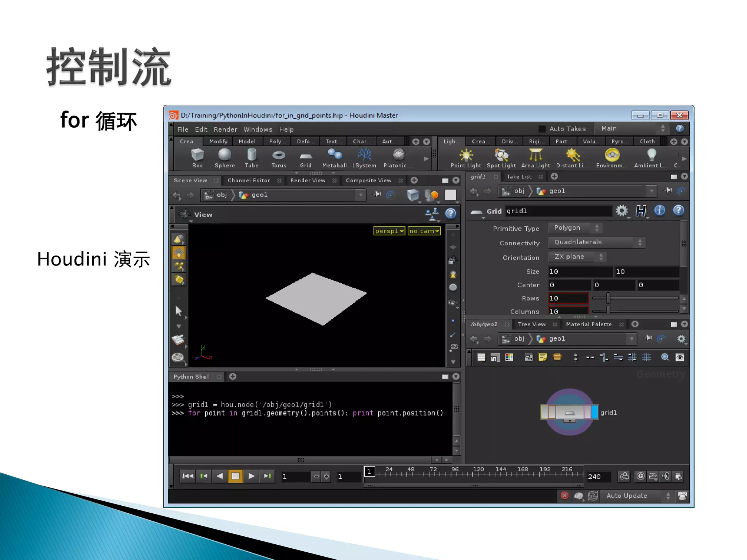The image size is (747, 560).
Task: Toggle grid display in network editor
Action: tap(646, 357)
